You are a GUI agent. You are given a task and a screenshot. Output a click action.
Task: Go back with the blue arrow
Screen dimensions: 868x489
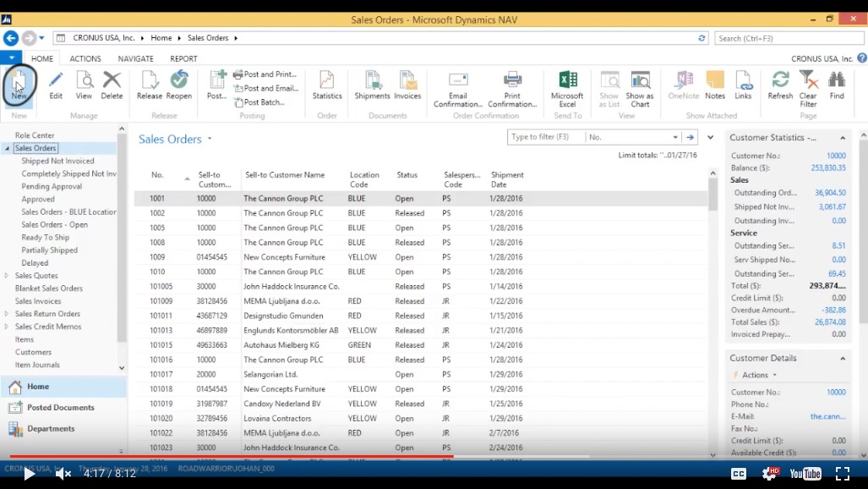[x=11, y=38]
